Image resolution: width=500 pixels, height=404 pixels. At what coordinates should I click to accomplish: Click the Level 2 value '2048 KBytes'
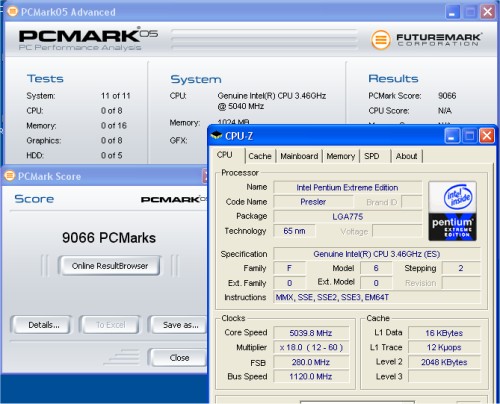[444, 362]
